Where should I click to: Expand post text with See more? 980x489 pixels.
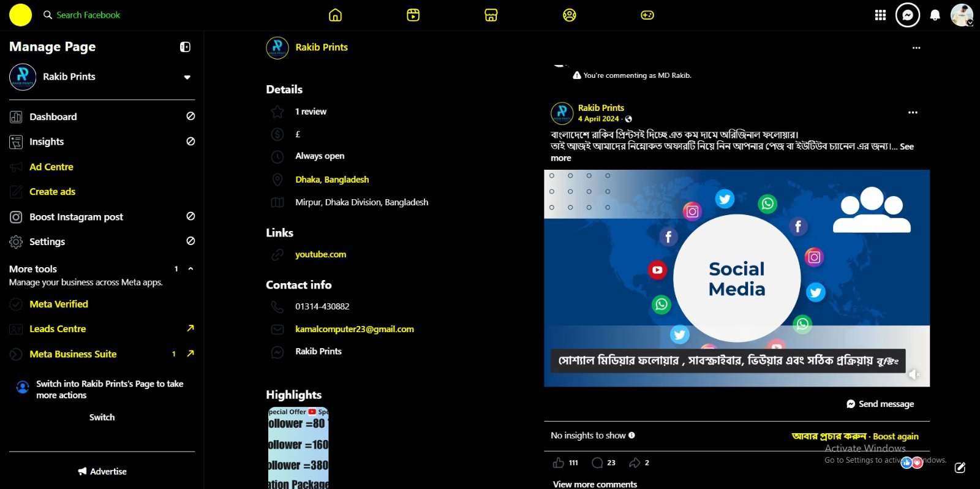click(x=907, y=147)
